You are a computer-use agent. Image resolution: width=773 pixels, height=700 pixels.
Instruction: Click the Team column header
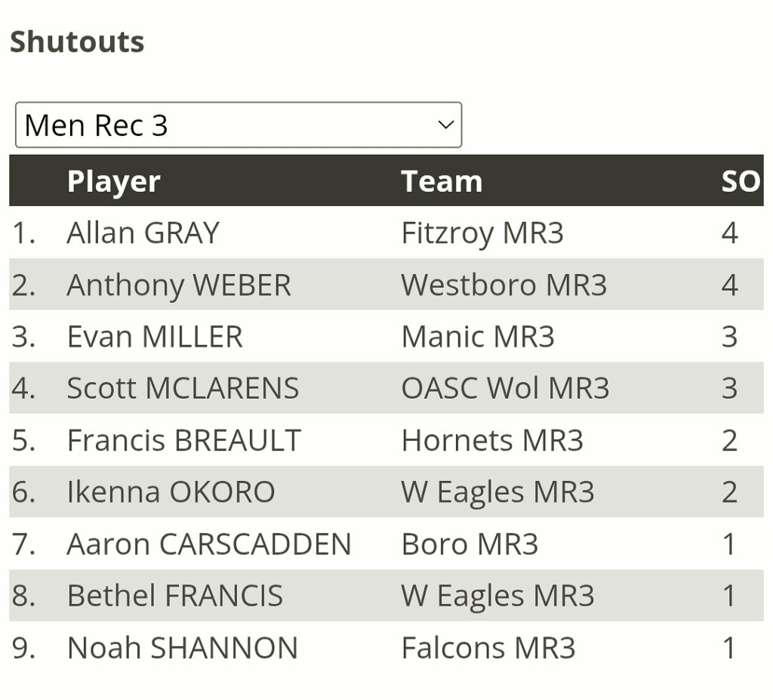point(442,181)
